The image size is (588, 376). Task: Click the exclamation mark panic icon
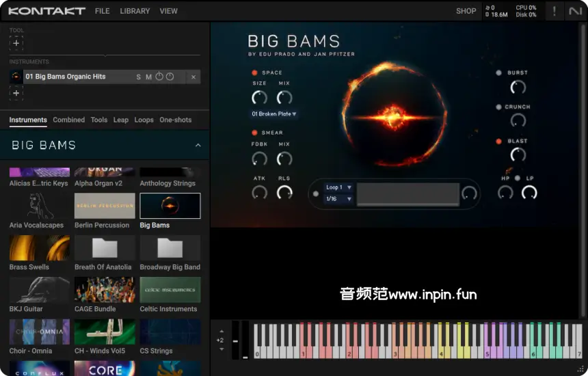(554, 11)
